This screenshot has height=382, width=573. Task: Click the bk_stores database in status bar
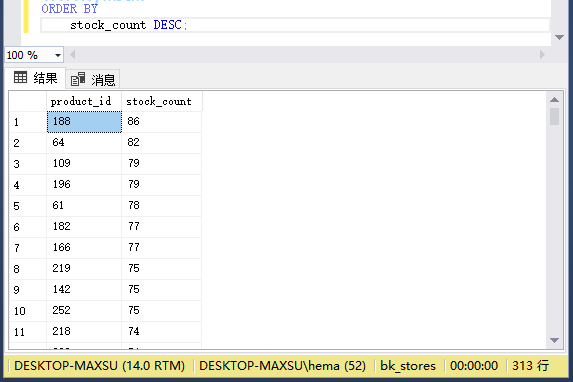pyautogui.click(x=408, y=366)
